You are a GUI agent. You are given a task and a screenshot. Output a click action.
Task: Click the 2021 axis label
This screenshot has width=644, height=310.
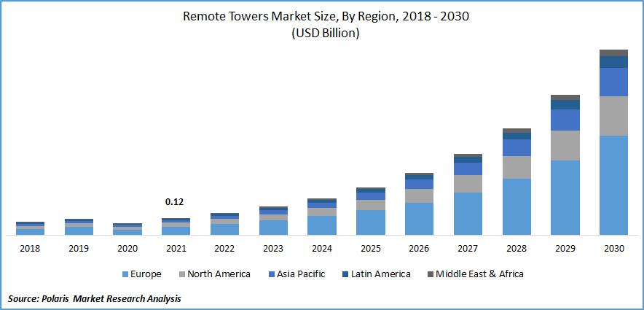click(176, 249)
